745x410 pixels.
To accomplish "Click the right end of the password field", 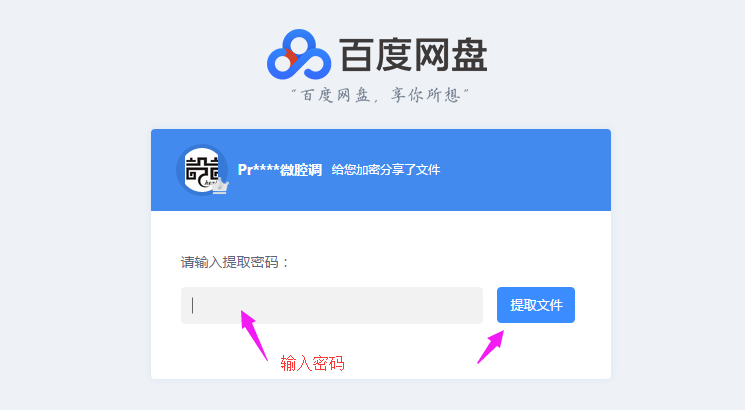I will [x=468, y=305].
